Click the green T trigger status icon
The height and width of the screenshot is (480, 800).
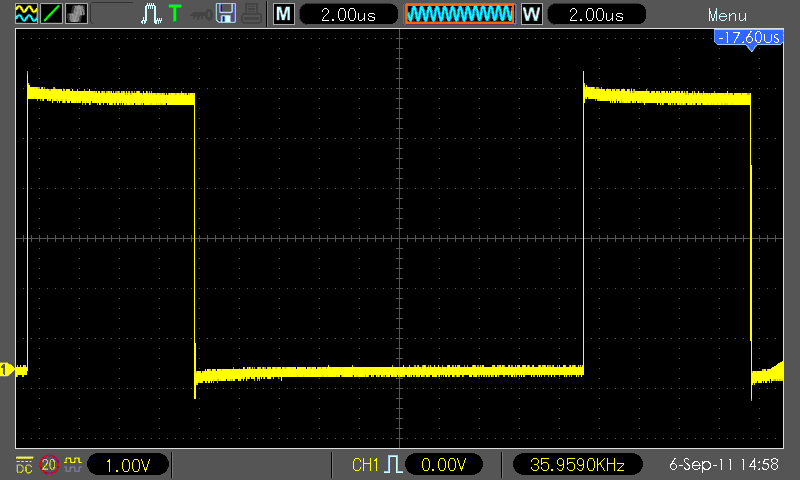click(175, 13)
